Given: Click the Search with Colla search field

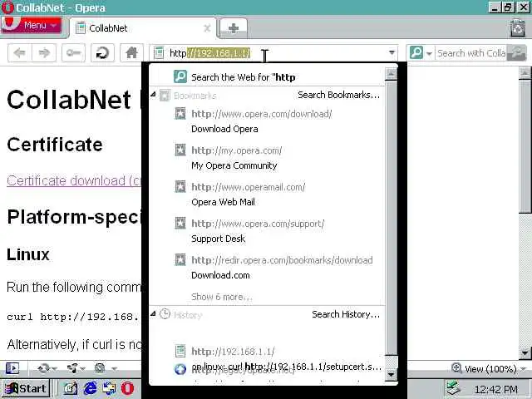Looking at the screenshot, I should click(471, 53).
